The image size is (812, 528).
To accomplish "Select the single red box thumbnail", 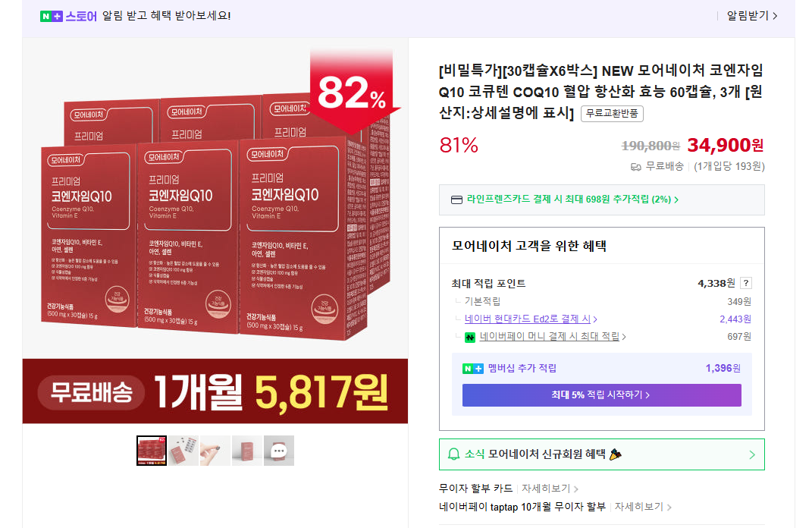I will [x=247, y=451].
